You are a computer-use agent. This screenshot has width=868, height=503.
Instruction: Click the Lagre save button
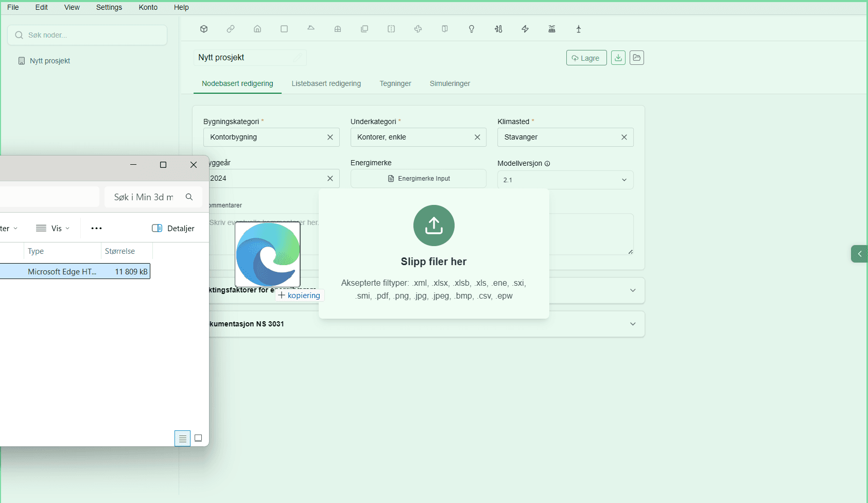586,58
